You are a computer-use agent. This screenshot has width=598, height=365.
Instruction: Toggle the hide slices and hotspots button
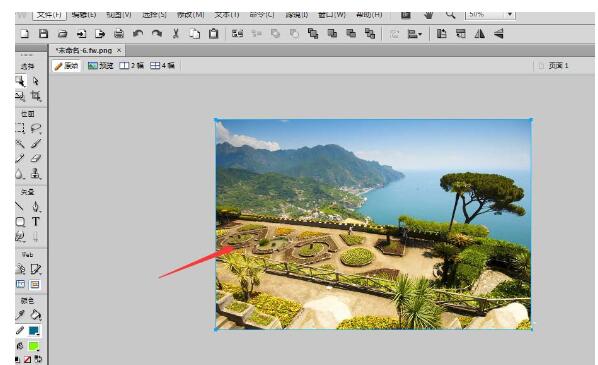(x=20, y=285)
